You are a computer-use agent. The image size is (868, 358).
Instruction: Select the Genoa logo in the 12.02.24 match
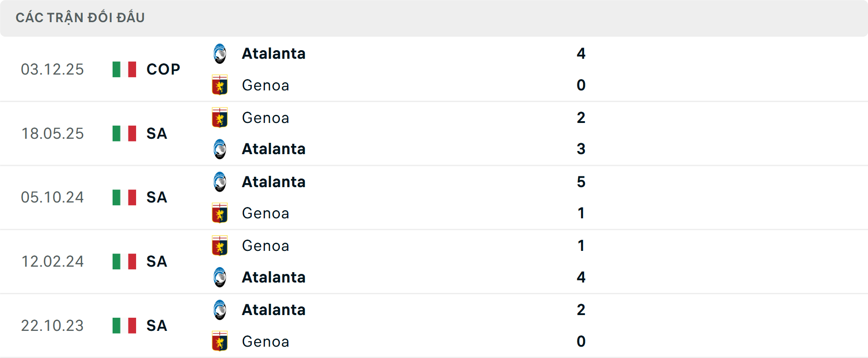click(x=220, y=246)
